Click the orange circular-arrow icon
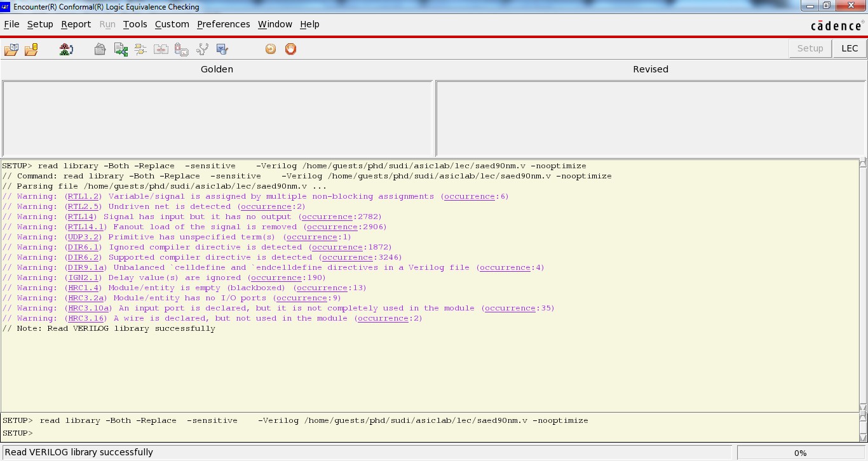The image size is (868, 461). tap(271, 49)
